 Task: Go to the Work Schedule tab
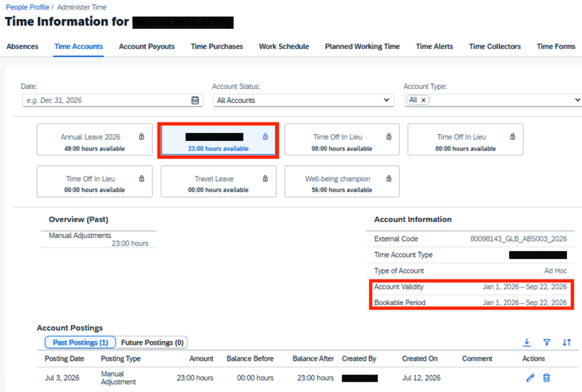284,46
